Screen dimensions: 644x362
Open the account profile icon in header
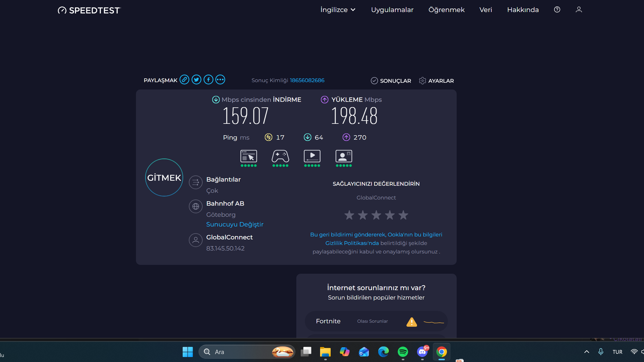579,10
